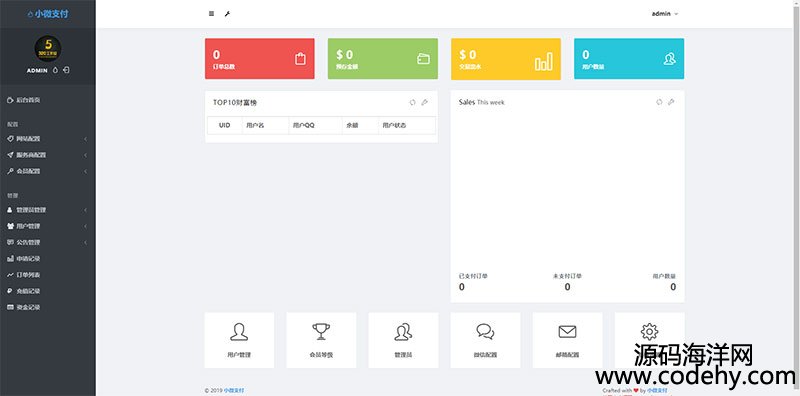Click the 申请记录 bar-chart sidebar icon
The width and height of the screenshot is (800, 396).
(10, 259)
